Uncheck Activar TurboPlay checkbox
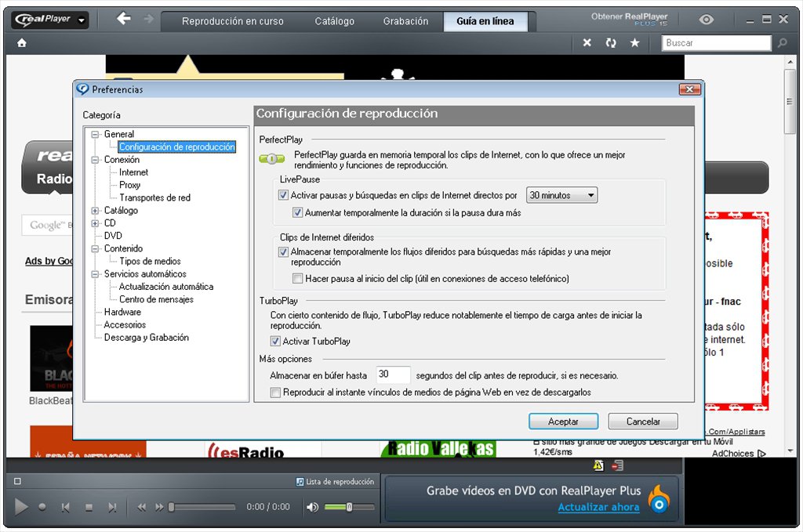 [x=275, y=341]
